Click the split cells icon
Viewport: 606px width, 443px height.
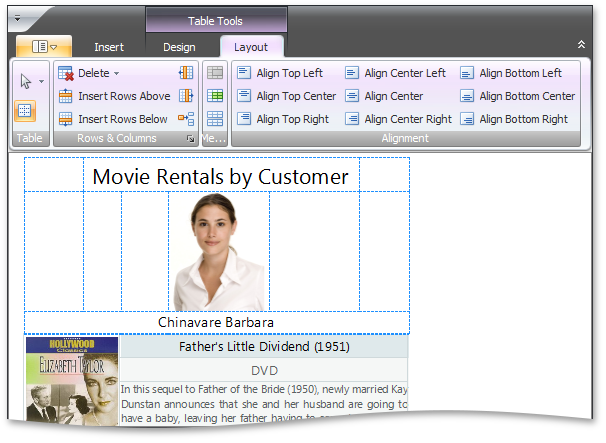tap(186, 119)
